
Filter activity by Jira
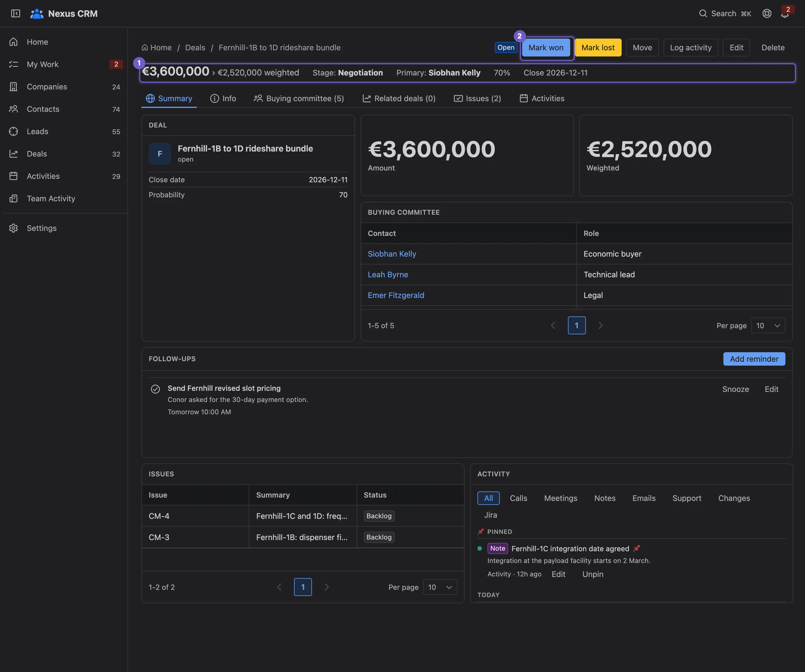pyautogui.click(x=490, y=515)
